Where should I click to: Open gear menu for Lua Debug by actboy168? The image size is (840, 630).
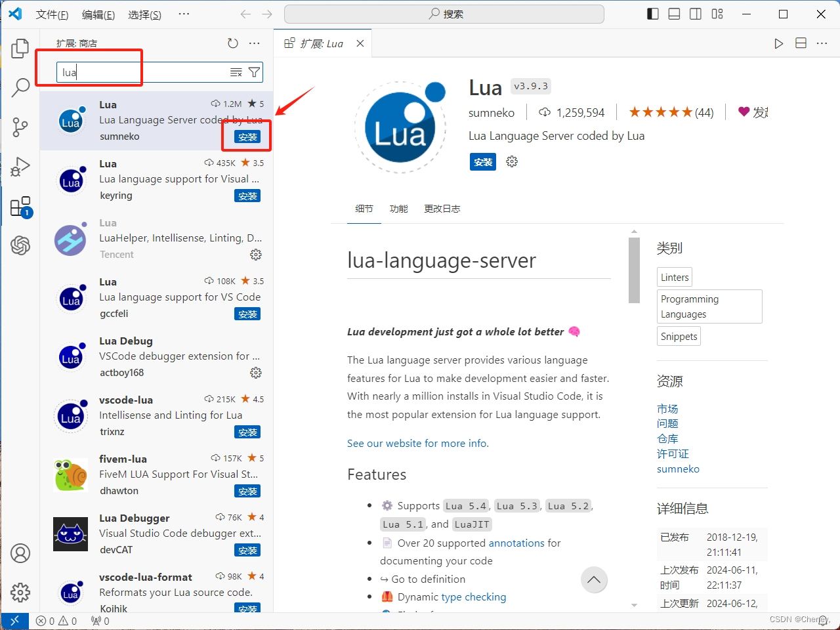coord(256,373)
